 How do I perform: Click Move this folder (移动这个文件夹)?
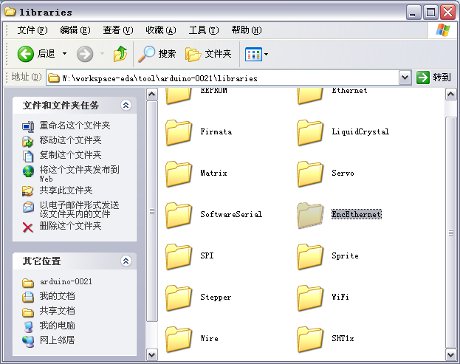pyautogui.click(x=70, y=140)
